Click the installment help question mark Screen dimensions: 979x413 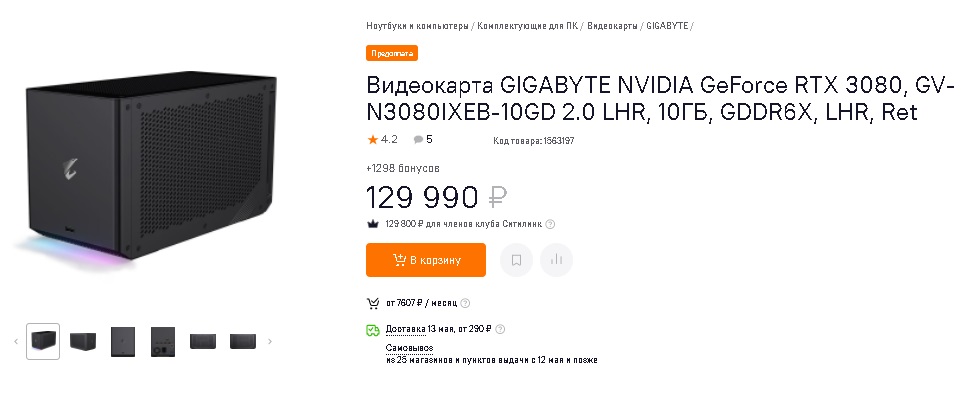[x=465, y=303]
